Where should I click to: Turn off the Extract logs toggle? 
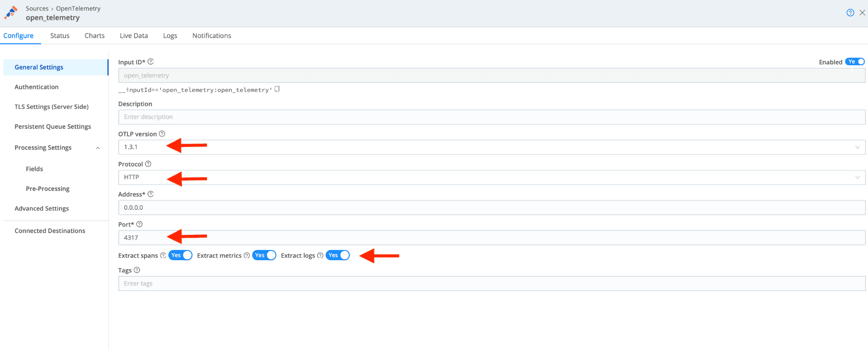pos(337,255)
